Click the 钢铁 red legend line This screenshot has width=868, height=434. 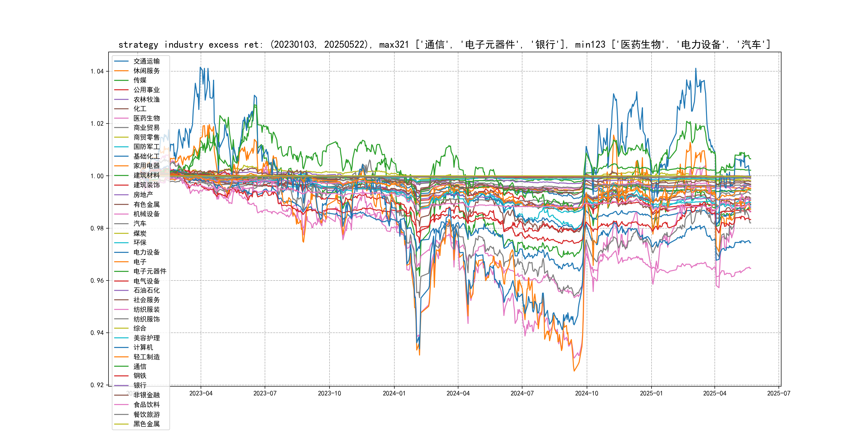(x=121, y=376)
